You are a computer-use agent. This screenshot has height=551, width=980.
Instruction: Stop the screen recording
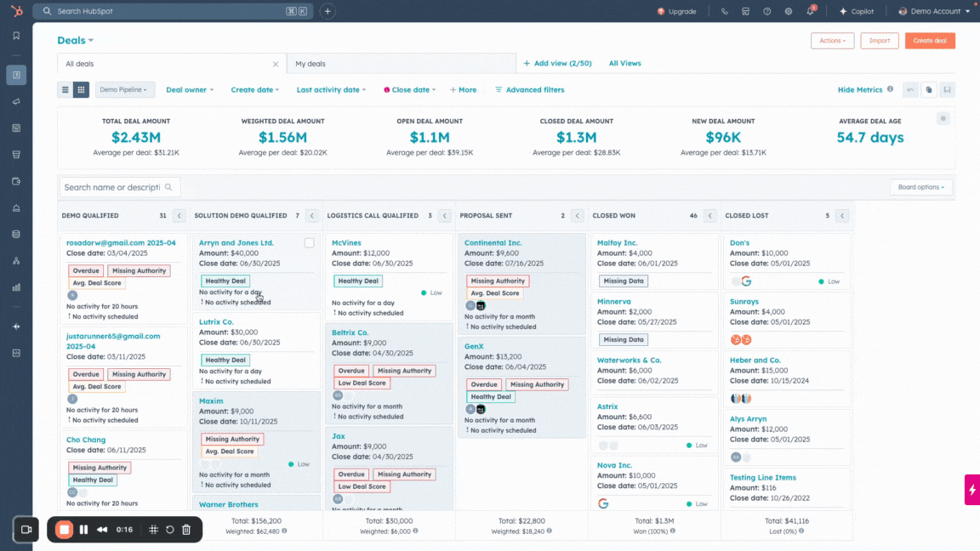pyautogui.click(x=64, y=530)
